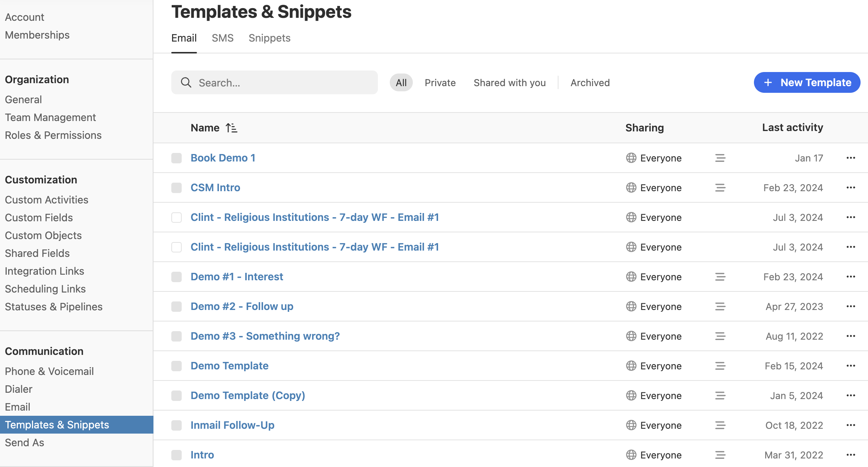Click the search magnifier icon
The width and height of the screenshot is (868, 467).
(186, 82)
